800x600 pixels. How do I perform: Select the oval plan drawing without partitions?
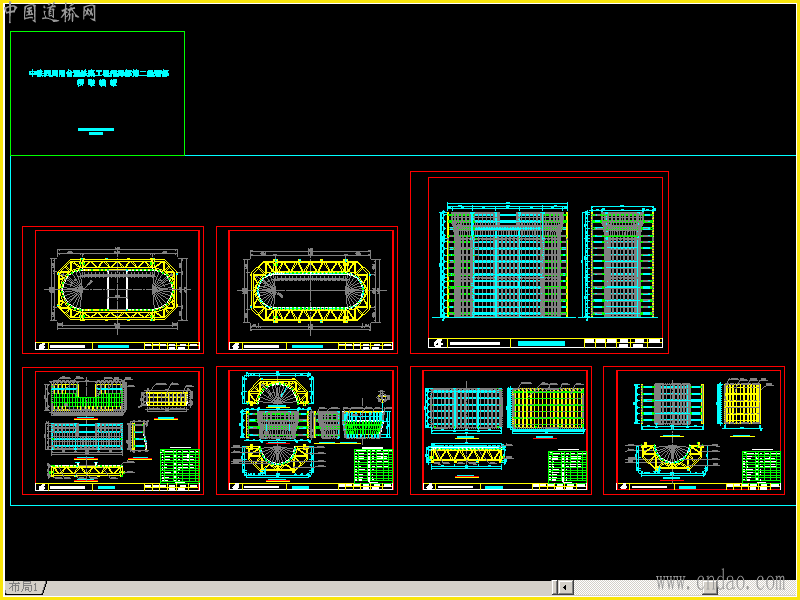(x=311, y=291)
